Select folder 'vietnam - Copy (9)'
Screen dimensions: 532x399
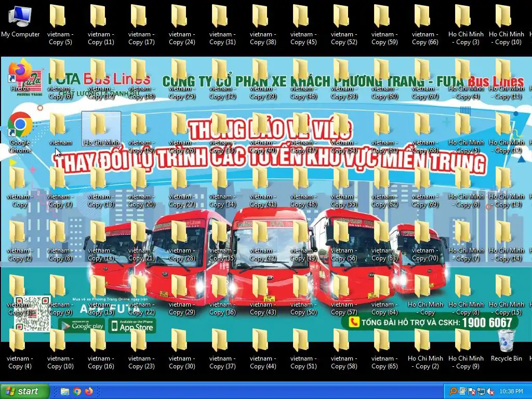coord(60,295)
